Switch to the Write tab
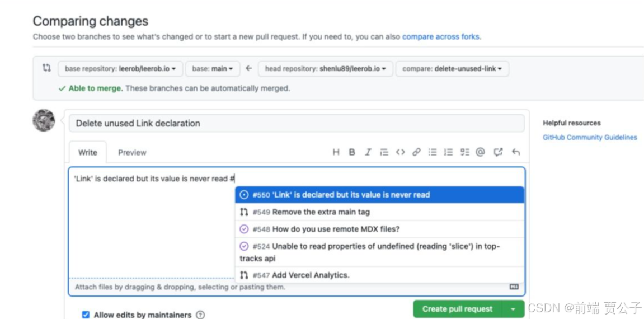 [87, 152]
